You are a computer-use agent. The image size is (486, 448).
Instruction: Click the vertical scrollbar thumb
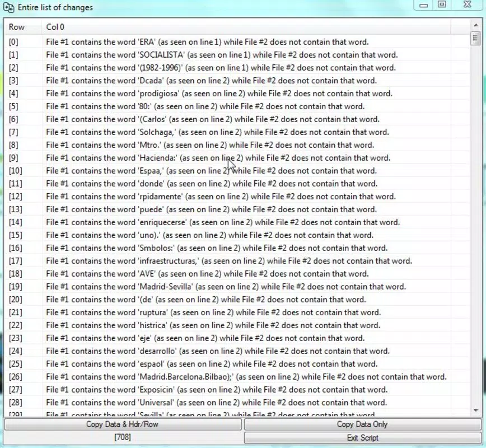coord(475,39)
